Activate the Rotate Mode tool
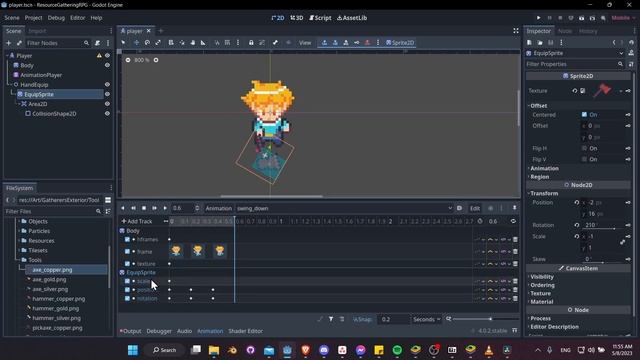The image size is (640, 360). coord(147,43)
